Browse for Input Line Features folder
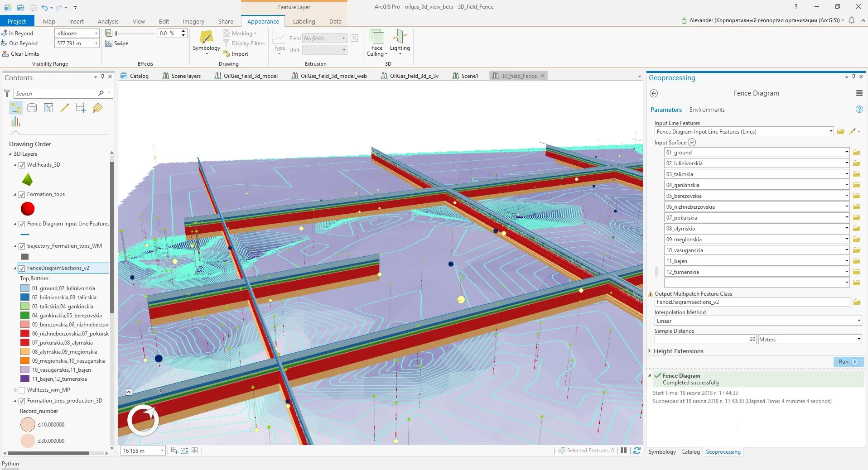868x470 pixels. 841,132
